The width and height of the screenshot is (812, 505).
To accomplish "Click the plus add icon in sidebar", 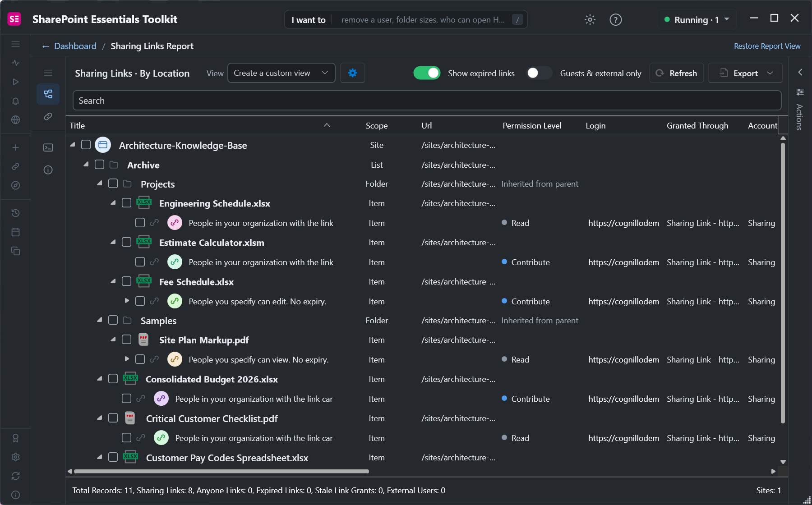I will point(15,147).
